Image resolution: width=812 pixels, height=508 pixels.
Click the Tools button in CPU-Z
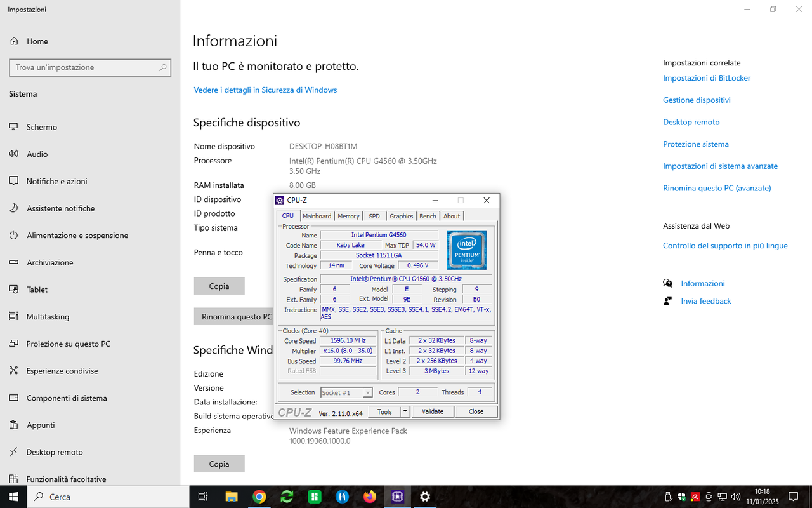pos(384,411)
